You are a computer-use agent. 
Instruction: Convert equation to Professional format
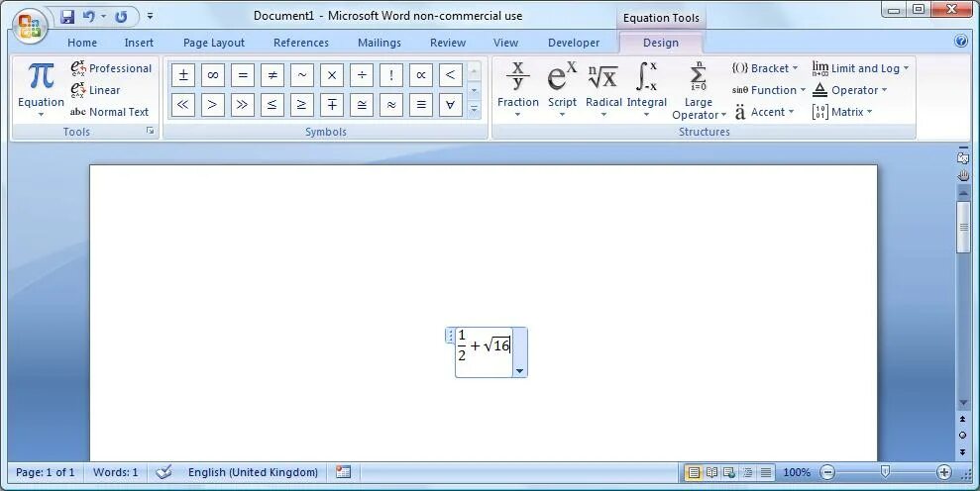point(111,68)
